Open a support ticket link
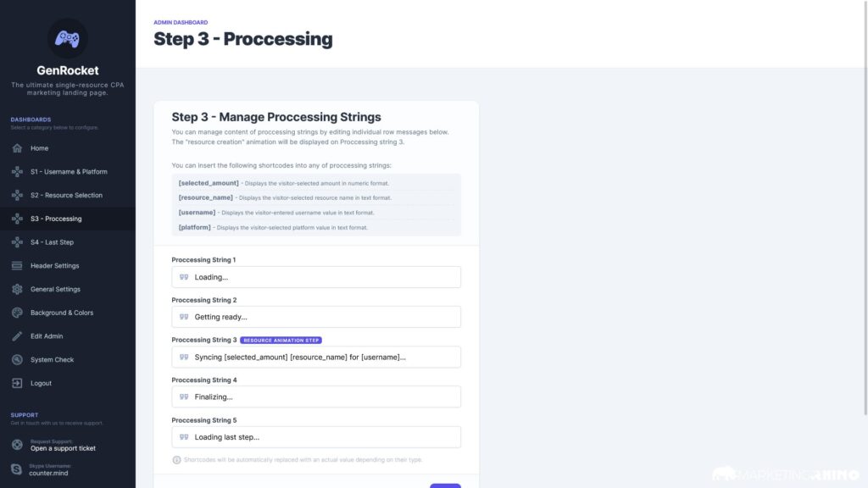The image size is (868, 488). click(63, 448)
